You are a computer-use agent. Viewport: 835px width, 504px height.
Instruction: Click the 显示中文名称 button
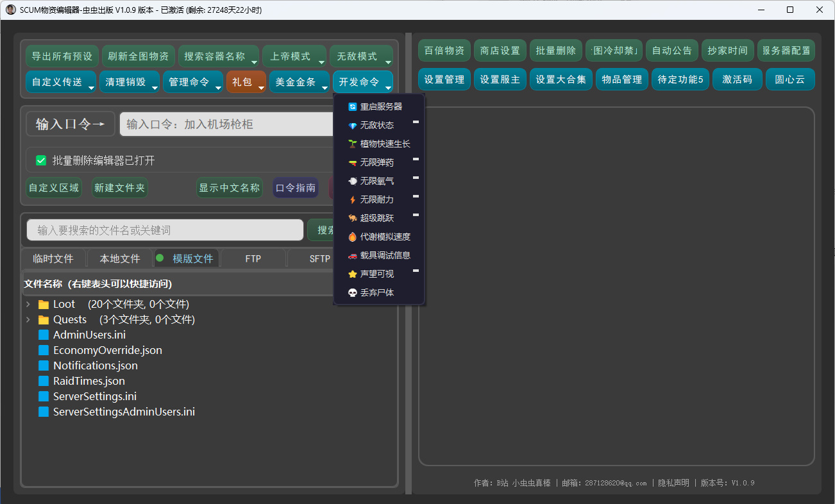[230, 188]
